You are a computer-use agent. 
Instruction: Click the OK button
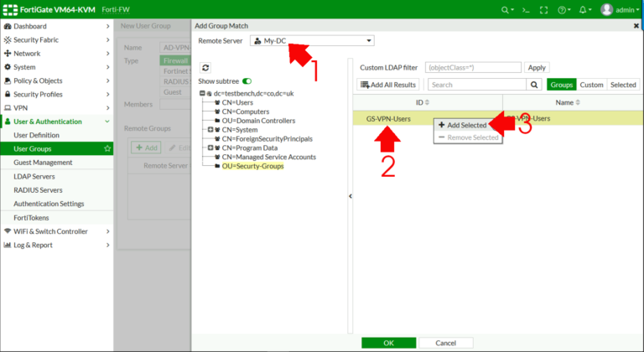388,343
